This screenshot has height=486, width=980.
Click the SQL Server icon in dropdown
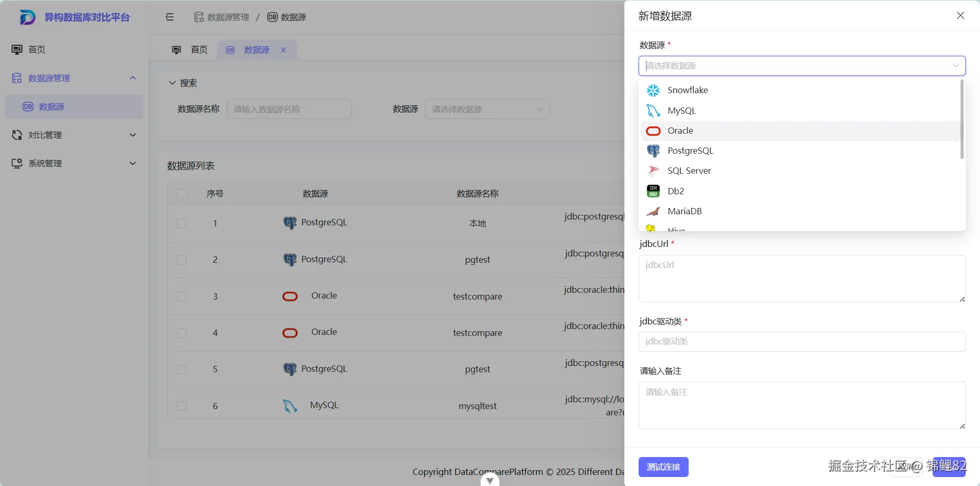(653, 171)
